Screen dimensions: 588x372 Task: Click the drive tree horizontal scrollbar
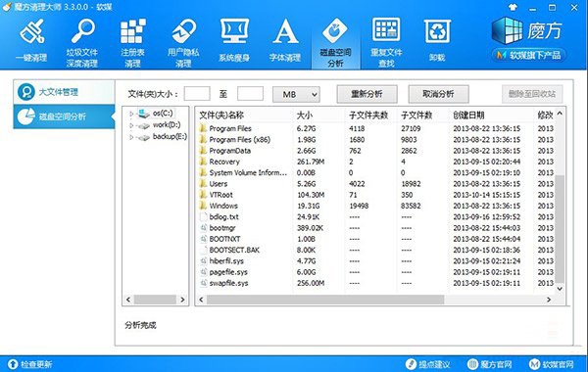pyautogui.click(x=155, y=300)
